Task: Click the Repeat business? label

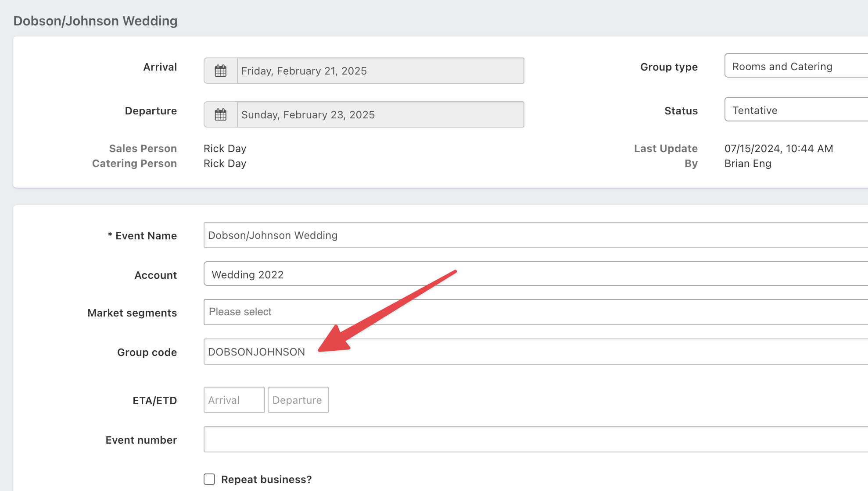Action: click(266, 479)
